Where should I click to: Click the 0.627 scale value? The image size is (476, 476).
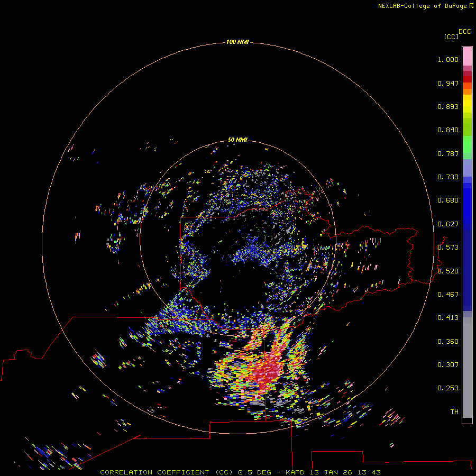(x=448, y=224)
